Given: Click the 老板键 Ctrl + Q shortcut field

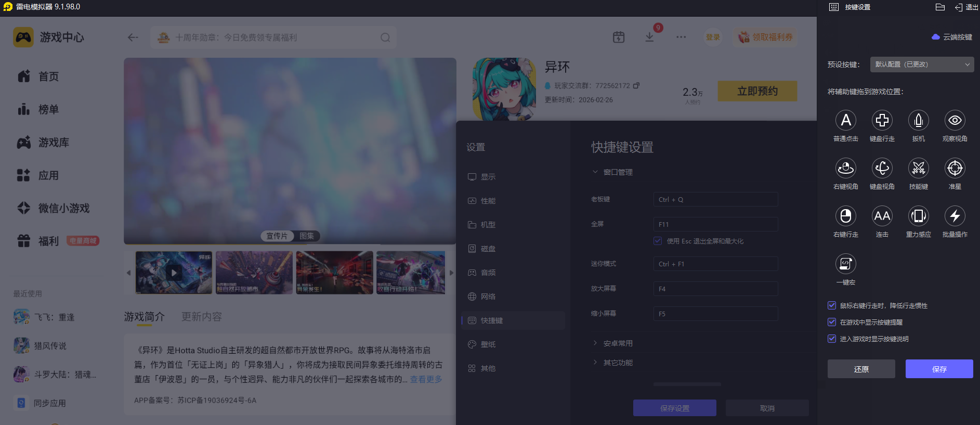Looking at the screenshot, I should click(715, 199).
